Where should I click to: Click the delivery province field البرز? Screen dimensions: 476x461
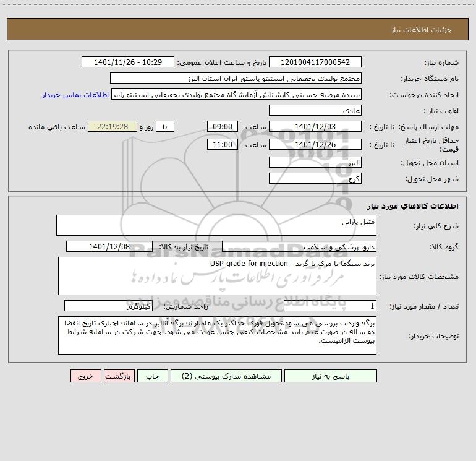click(x=315, y=163)
